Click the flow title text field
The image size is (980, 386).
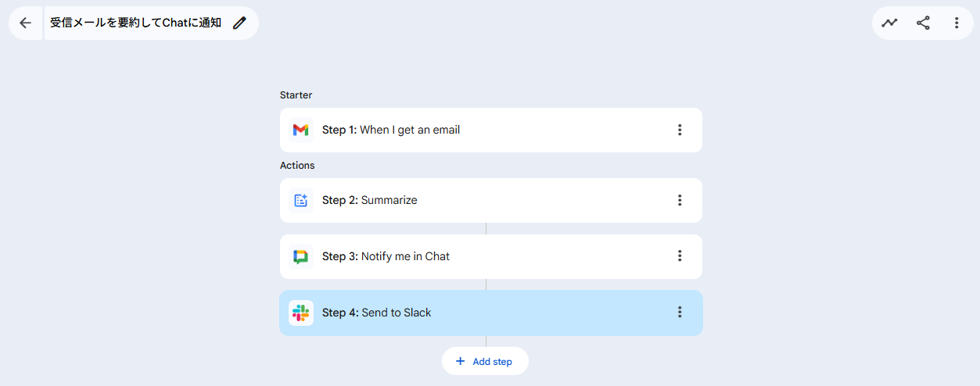(x=135, y=23)
